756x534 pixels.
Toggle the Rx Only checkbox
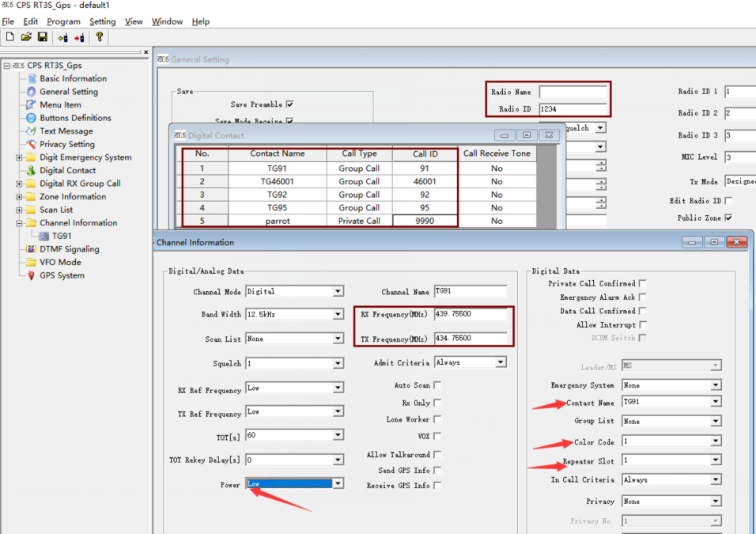pyautogui.click(x=437, y=403)
